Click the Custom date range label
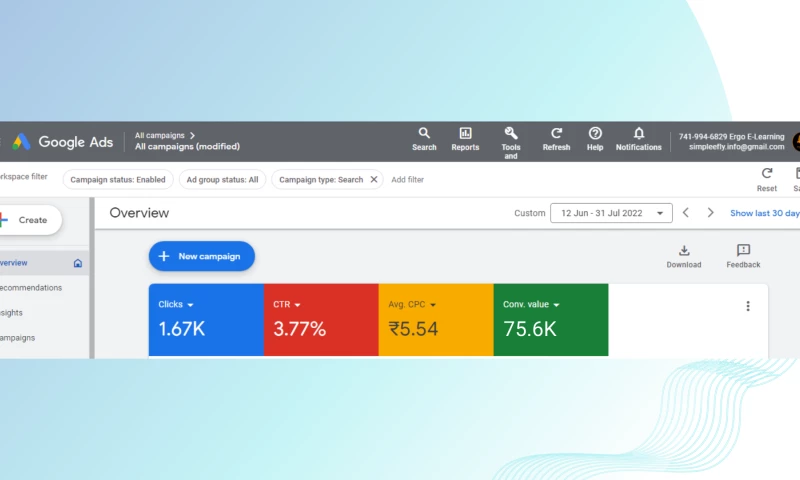The image size is (800, 480). [530, 213]
